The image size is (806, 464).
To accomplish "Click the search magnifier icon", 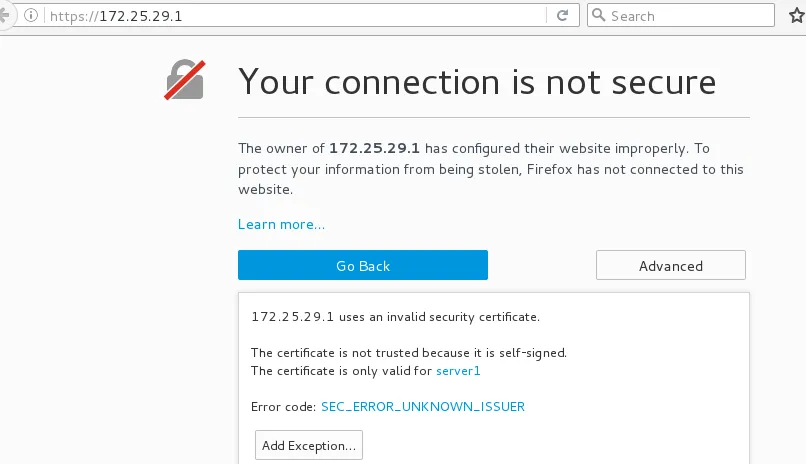I will (x=598, y=16).
